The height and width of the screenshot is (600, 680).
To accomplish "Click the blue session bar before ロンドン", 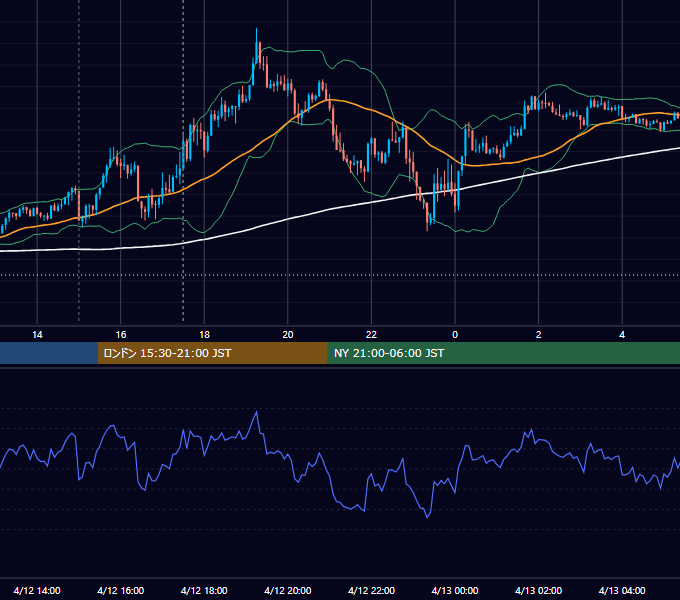I will [49, 353].
